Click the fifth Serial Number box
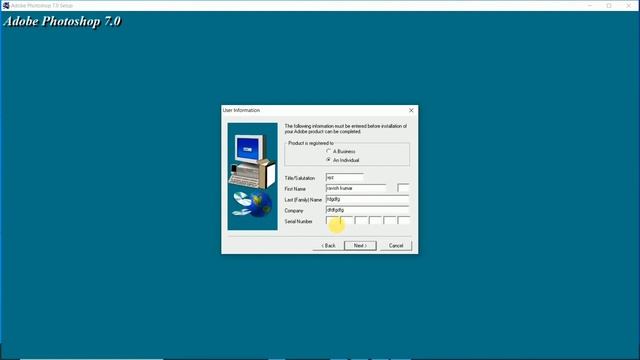Viewport: 640px width, 360px height. pyautogui.click(x=390, y=220)
